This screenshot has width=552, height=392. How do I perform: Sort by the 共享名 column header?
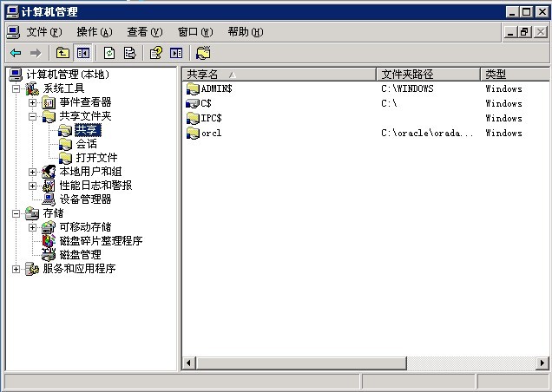coord(279,75)
